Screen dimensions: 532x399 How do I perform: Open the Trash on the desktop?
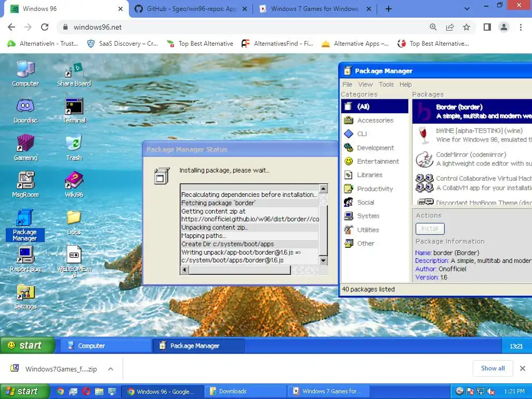[74, 148]
